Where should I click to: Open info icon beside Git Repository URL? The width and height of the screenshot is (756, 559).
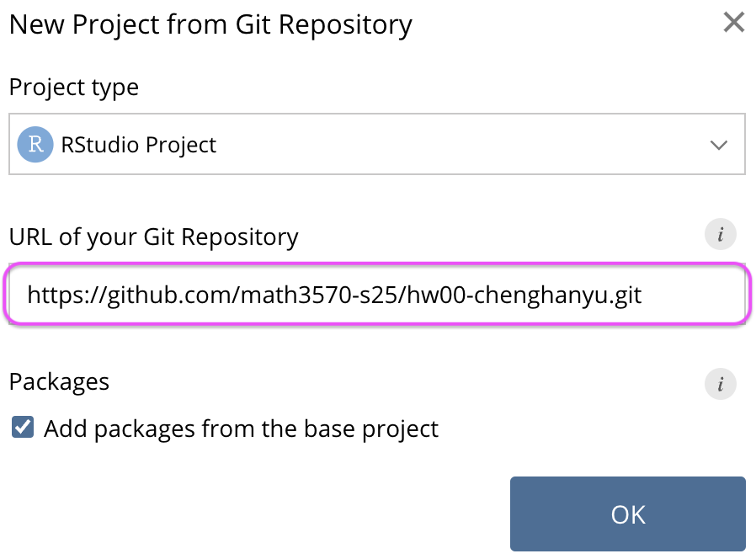721,234
